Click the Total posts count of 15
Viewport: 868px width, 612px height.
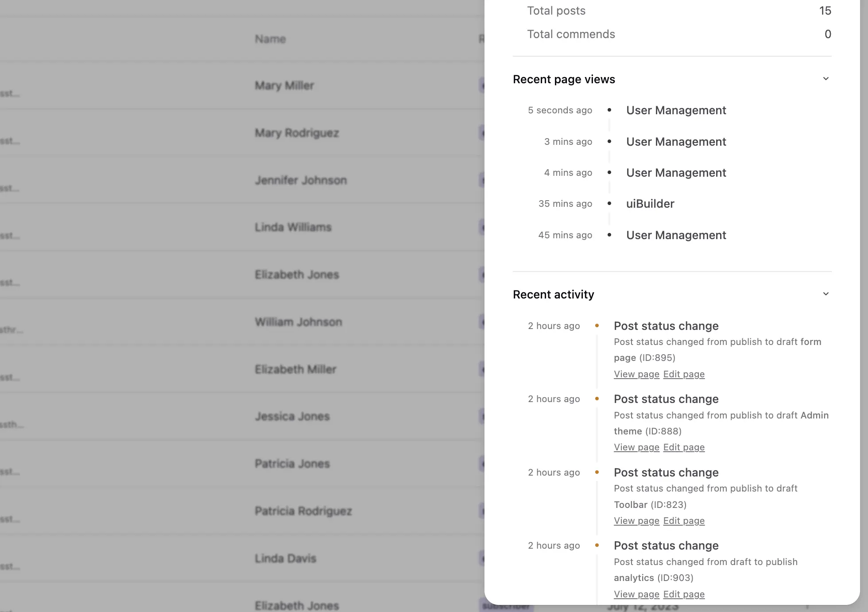pyautogui.click(x=825, y=10)
